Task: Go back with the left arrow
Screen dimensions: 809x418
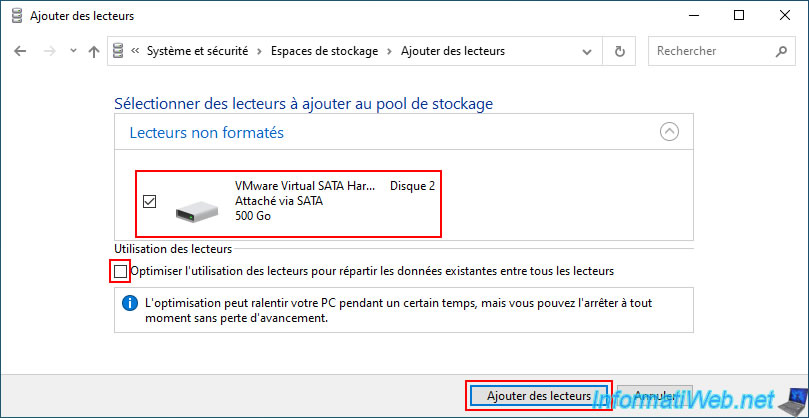Action: (20, 52)
